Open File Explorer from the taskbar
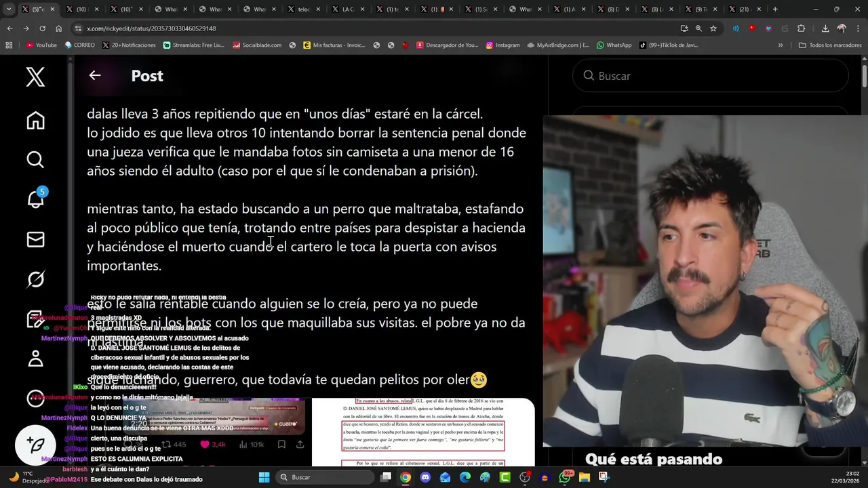 pos(585,477)
